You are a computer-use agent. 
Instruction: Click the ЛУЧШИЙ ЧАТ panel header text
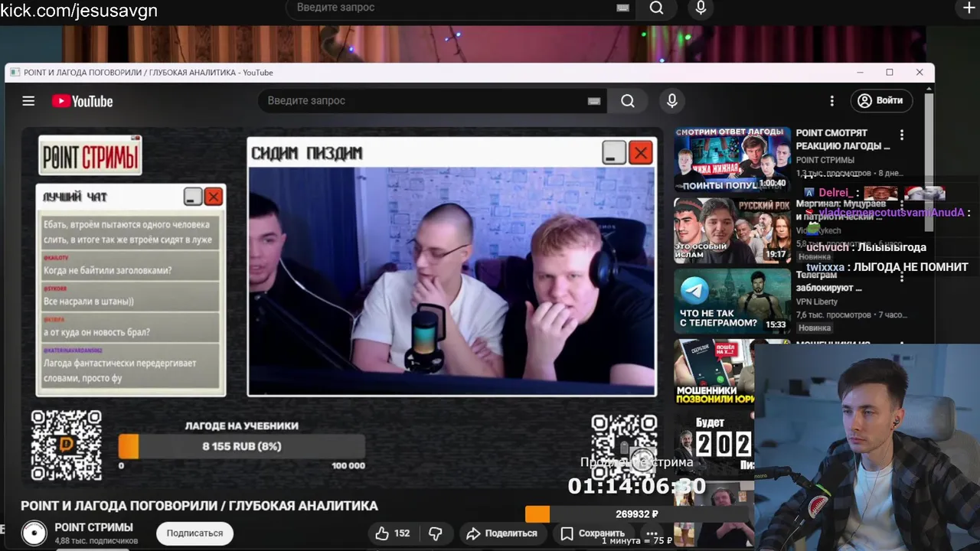pyautogui.click(x=75, y=197)
